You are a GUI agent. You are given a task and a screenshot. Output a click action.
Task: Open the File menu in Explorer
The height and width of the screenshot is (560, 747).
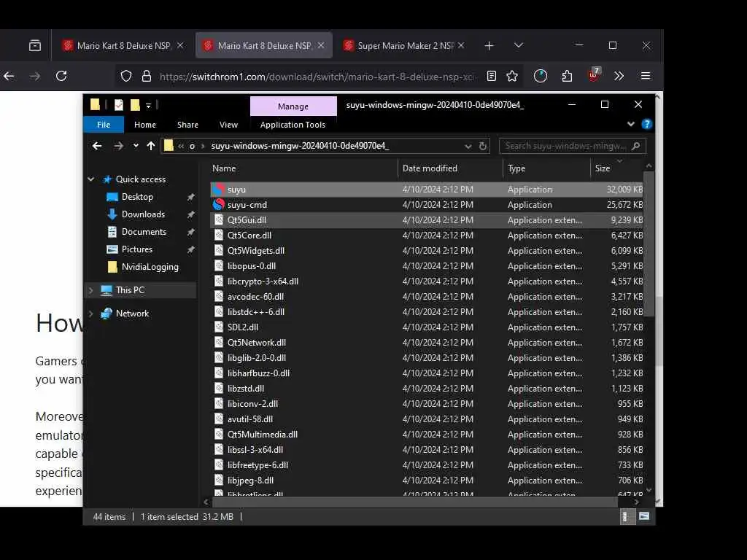(x=104, y=125)
